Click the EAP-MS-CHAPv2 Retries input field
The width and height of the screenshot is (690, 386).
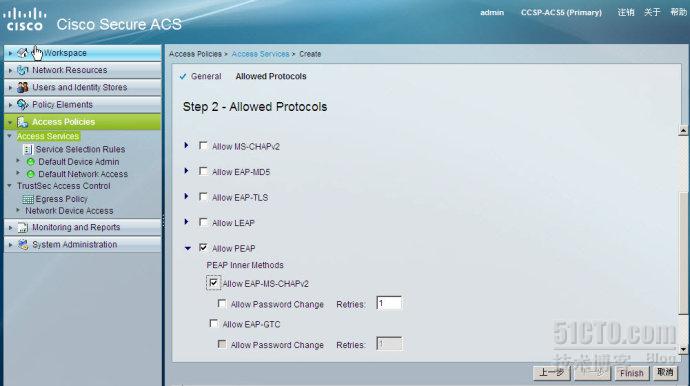[389, 303]
